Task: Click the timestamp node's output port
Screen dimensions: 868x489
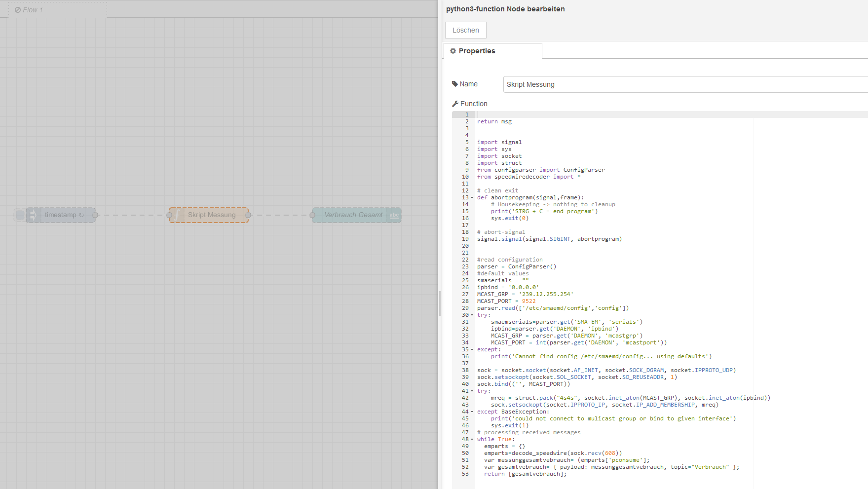Action: (x=95, y=215)
